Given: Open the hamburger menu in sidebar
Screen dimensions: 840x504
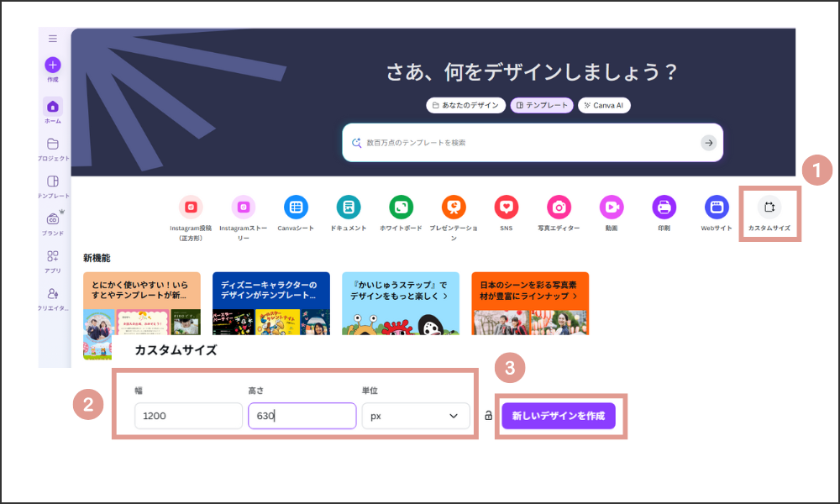Looking at the screenshot, I should pos(52,39).
